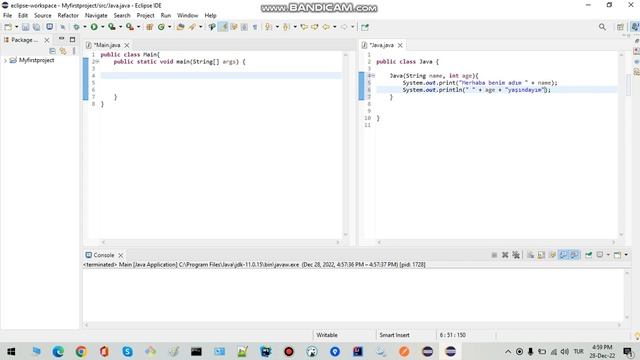Open the Project menu
The height and width of the screenshot is (360, 640).
tap(145, 16)
